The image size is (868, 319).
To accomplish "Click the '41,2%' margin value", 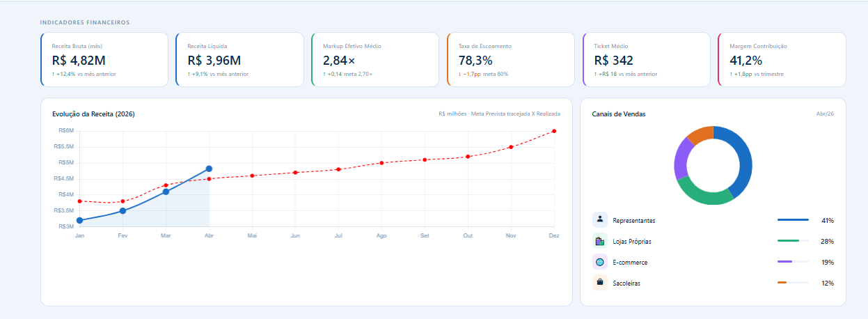I will point(746,61).
